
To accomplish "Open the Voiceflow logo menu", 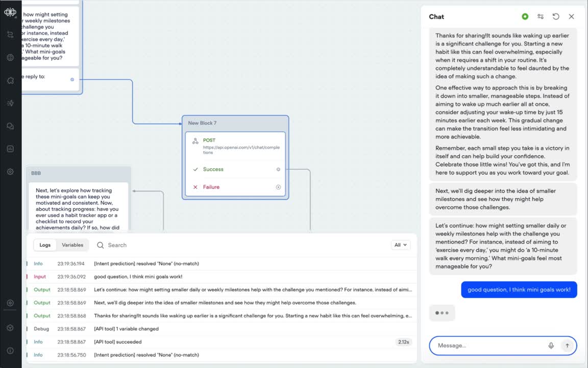I will point(10,12).
